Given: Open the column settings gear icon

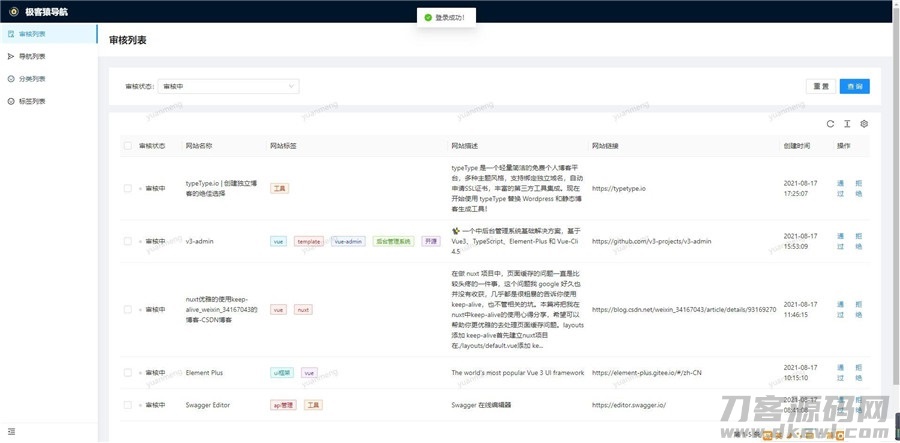Looking at the screenshot, I should [x=864, y=124].
